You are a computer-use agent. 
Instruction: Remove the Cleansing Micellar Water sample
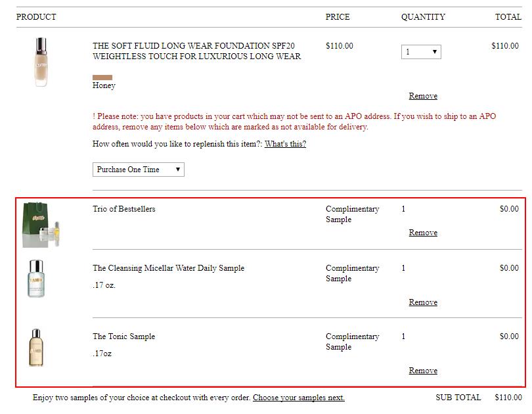tap(423, 302)
